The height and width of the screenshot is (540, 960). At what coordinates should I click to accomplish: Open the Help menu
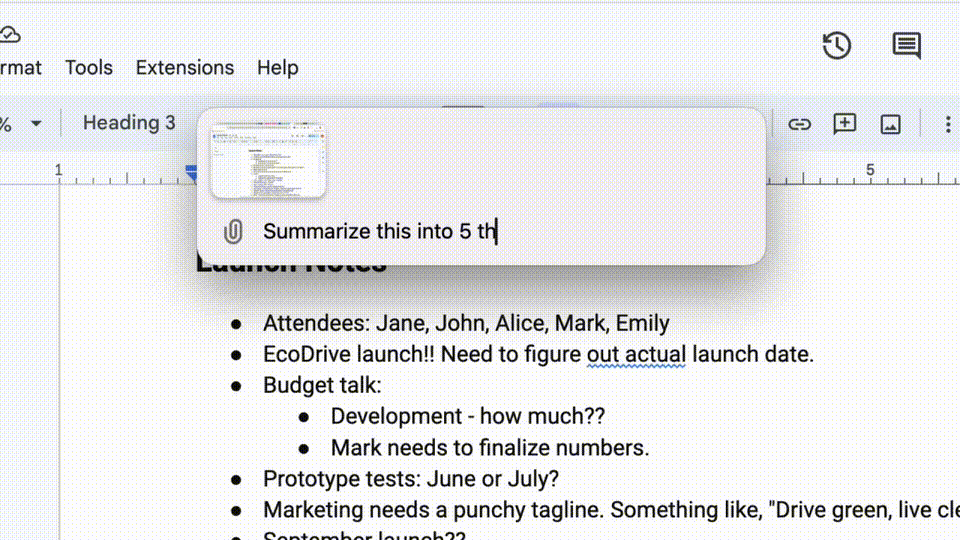tap(277, 67)
